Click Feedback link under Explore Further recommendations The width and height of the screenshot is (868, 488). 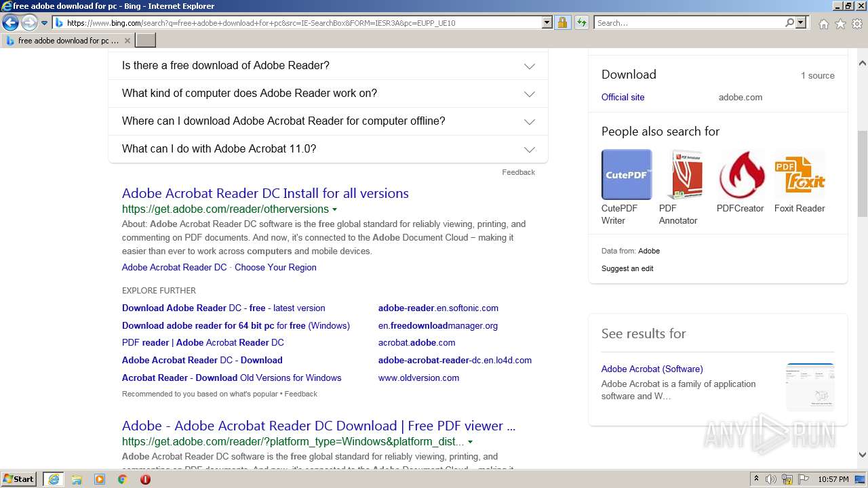pyautogui.click(x=300, y=394)
